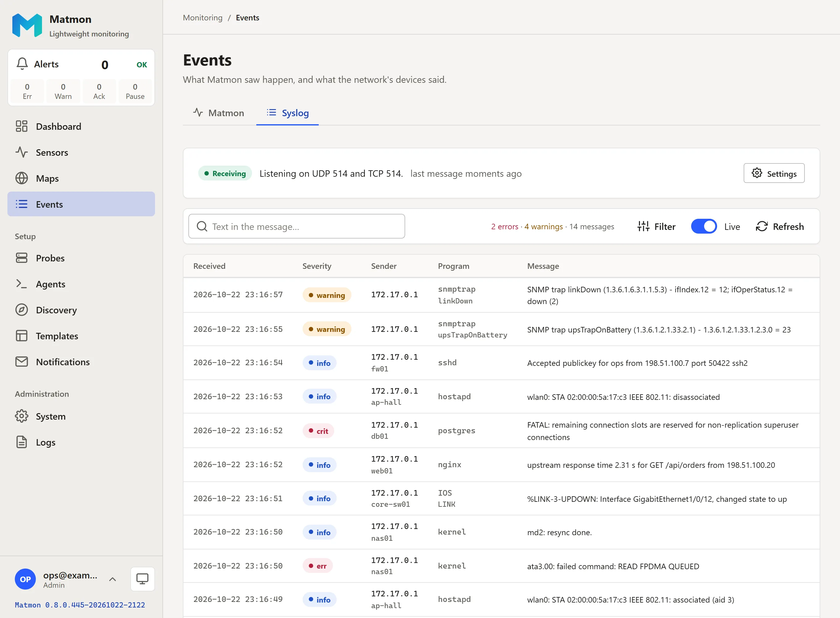Image resolution: width=840 pixels, height=618 pixels.
Task: Click the Ack alerts counter
Action: [99, 91]
